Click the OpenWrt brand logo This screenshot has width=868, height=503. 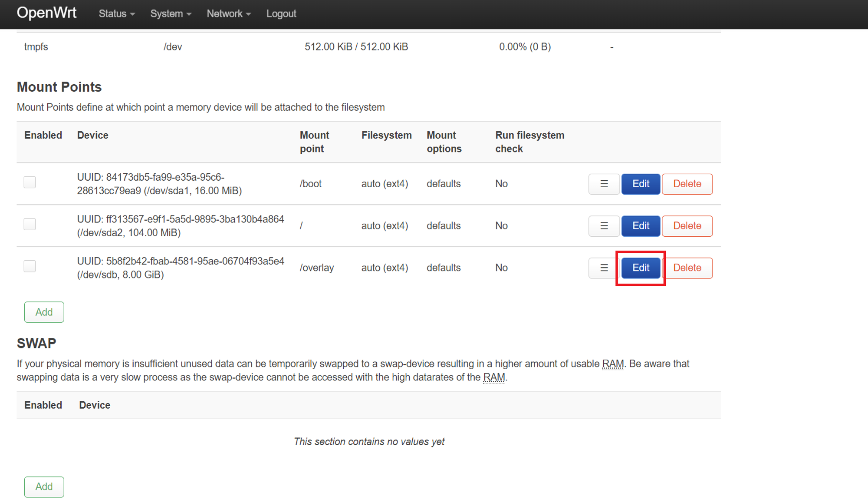click(x=46, y=13)
